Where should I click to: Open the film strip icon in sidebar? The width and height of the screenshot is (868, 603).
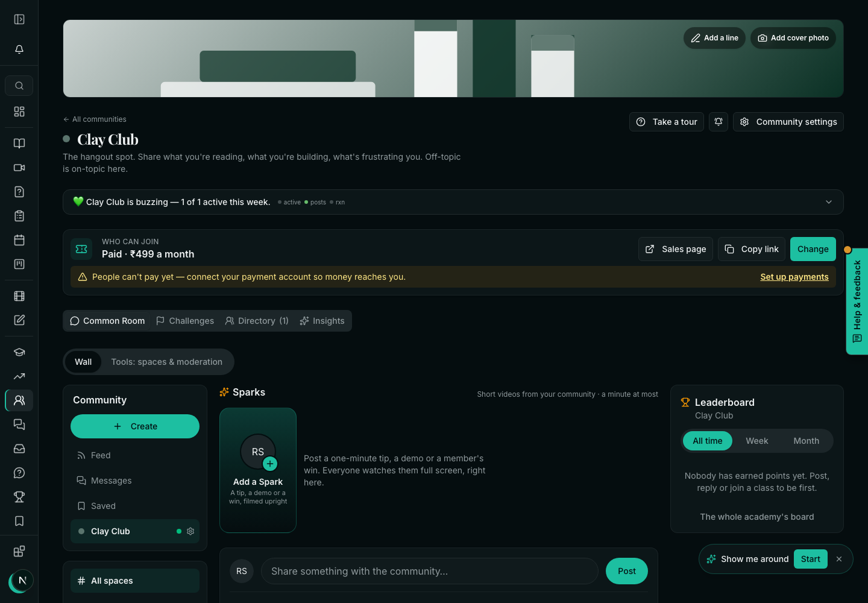pyautogui.click(x=19, y=296)
